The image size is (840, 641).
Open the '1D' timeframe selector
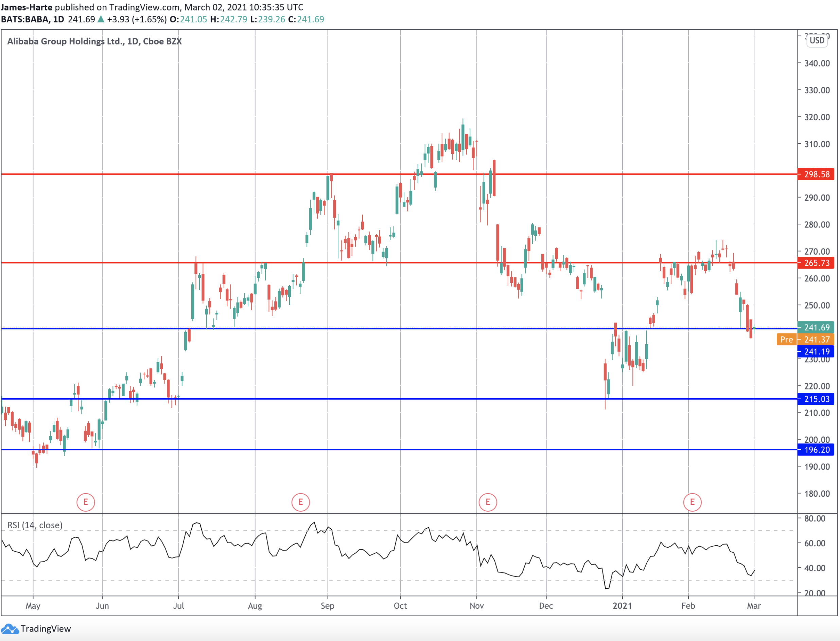(x=57, y=19)
